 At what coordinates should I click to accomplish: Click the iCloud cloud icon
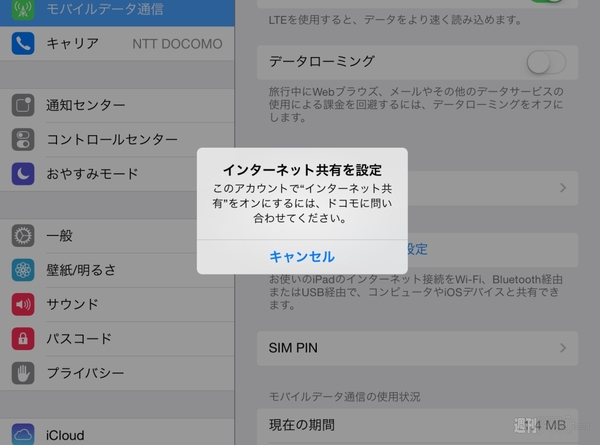(x=23, y=434)
